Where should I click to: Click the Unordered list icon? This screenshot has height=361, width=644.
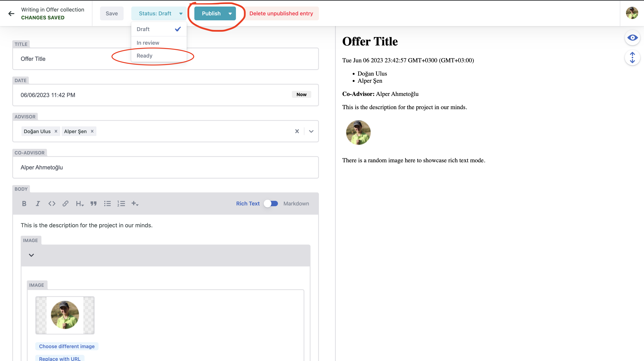(108, 204)
